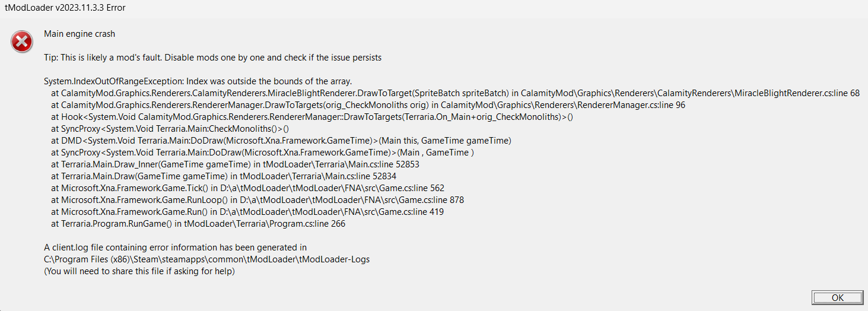The image size is (868, 311).
Task: Click the red error X icon
Action: click(22, 42)
